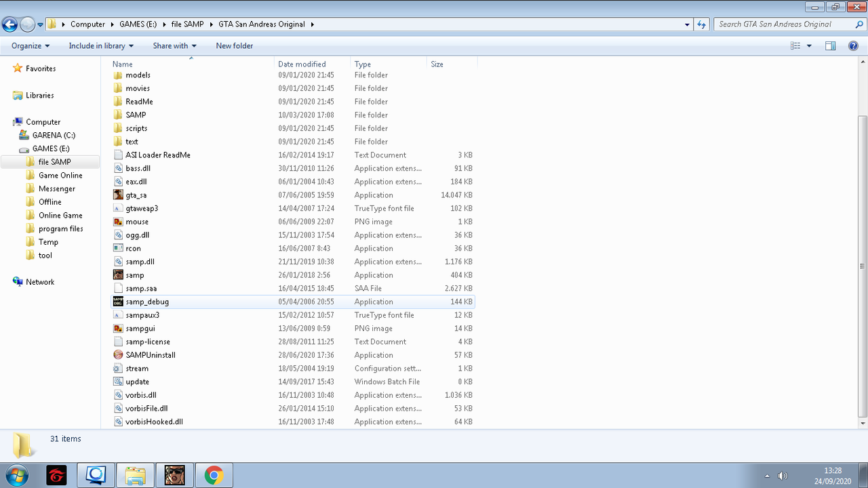The height and width of the screenshot is (488, 868).
Task: Open the Help button in the toolbar
Action: pyautogui.click(x=854, y=46)
